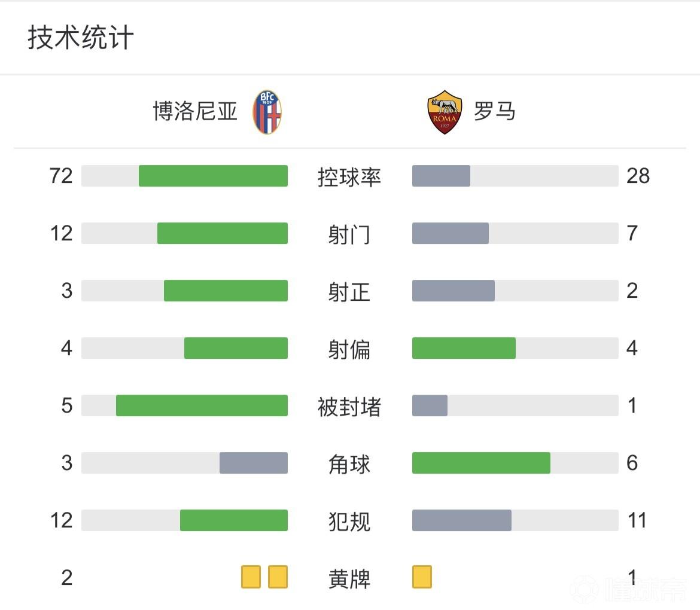Click Roma's gray fouls bar
Image resolution: width=700 pixels, height=610 pixels.
tap(462, 520)
